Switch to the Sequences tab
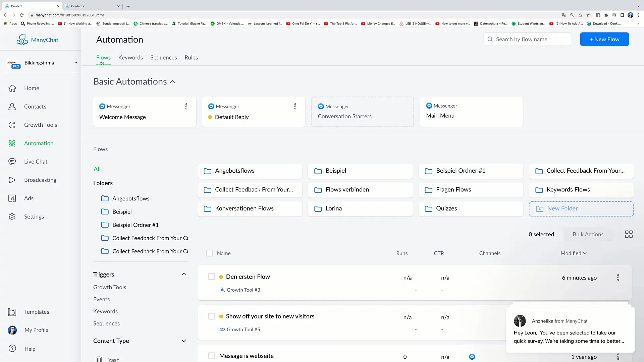The height and width of the screenshot is (362, 644). tap(164, 58)
